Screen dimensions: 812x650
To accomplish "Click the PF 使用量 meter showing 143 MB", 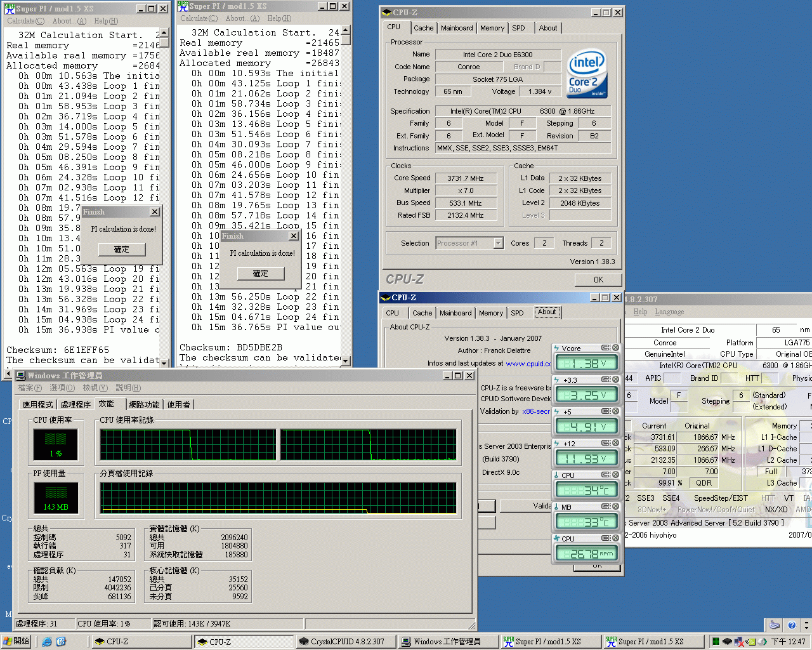I will pos(55,498).
